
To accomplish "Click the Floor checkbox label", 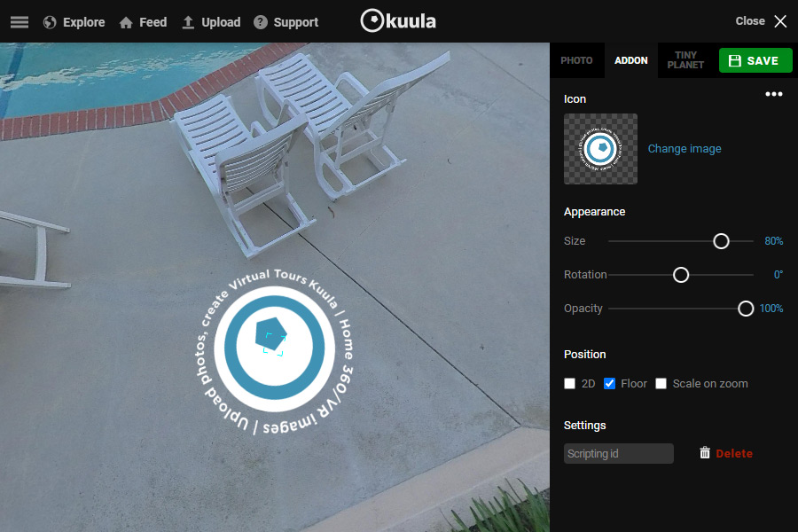I will click(634, 383).
